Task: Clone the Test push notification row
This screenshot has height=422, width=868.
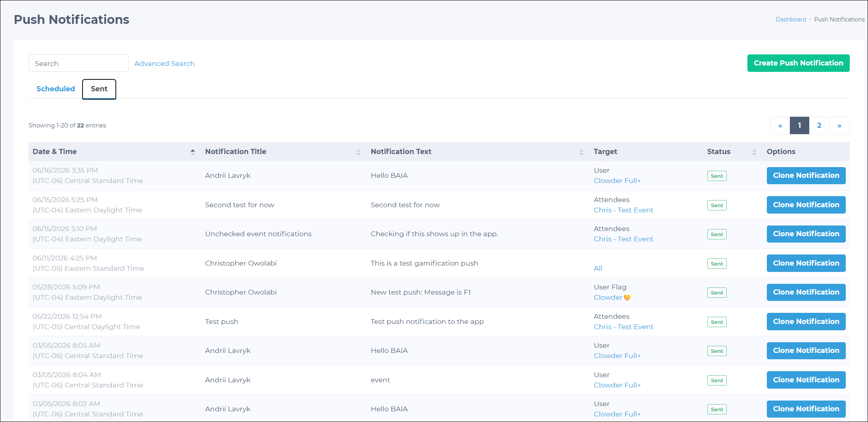Action: tap(806, 322)
